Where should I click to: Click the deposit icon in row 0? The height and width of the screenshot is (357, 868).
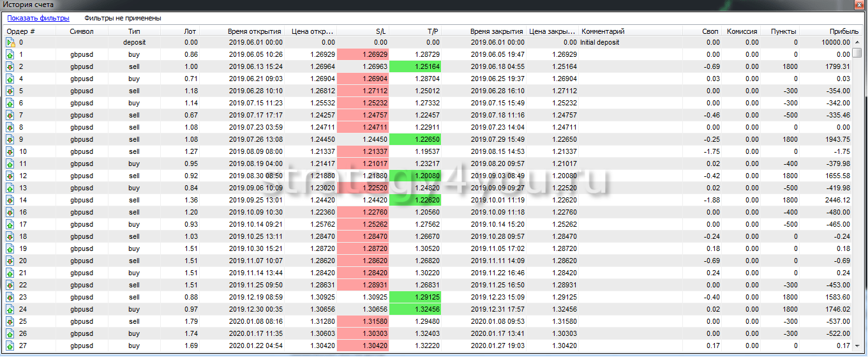point(10,43)
